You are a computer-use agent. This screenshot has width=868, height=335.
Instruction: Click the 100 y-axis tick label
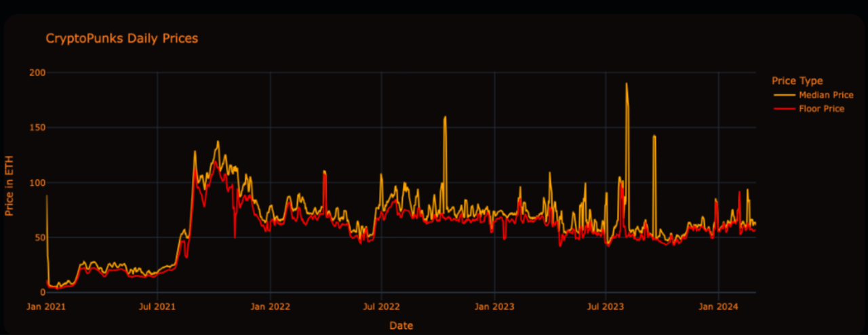click(37, 182)
